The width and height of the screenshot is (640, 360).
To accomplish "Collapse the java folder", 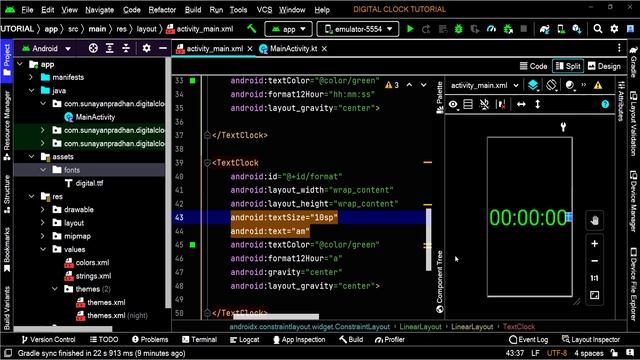I will point(31,91).
